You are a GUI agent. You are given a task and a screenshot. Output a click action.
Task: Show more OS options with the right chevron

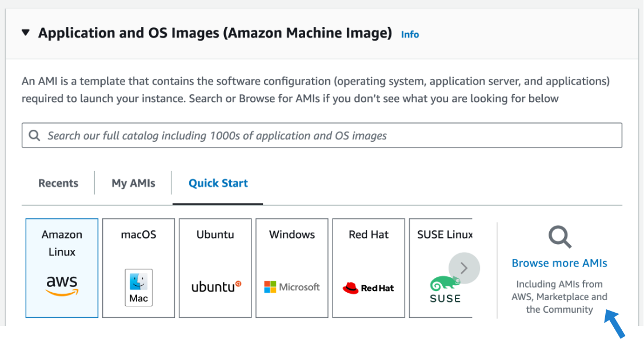(x=464, y=268)
